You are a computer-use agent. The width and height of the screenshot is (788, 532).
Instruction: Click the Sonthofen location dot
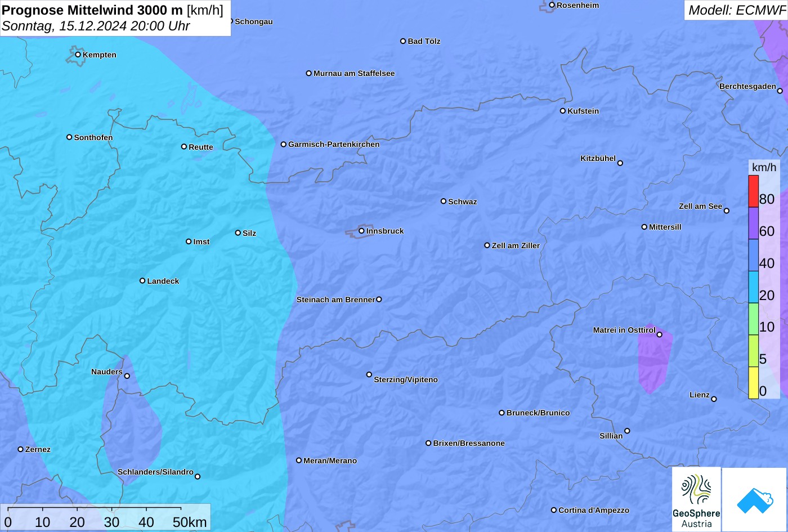(x=69, y=137)
